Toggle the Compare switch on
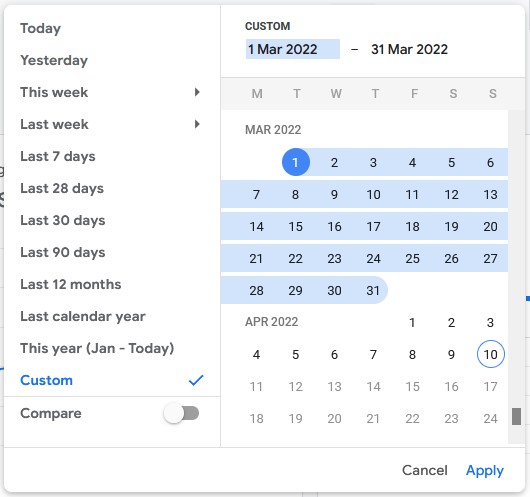This screenshot has width=530, height=497. pos(181,413)
